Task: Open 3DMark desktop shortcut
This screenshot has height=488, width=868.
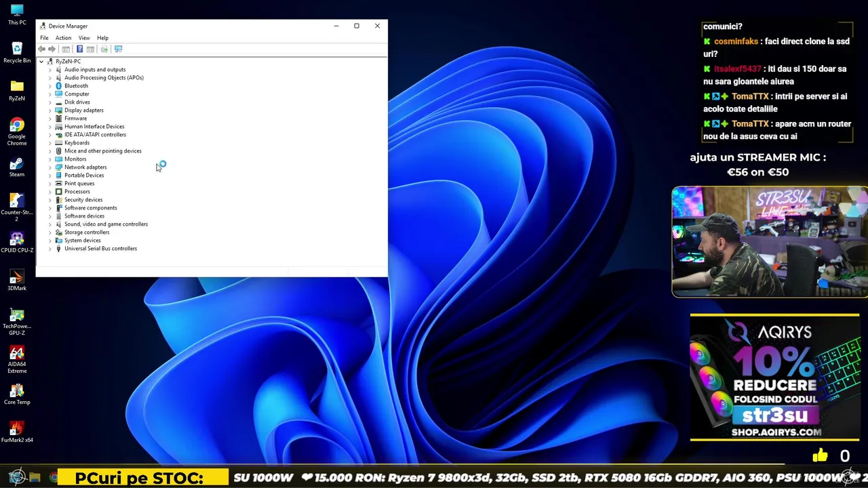Action: pyautogui.click(x=17, y=280)
